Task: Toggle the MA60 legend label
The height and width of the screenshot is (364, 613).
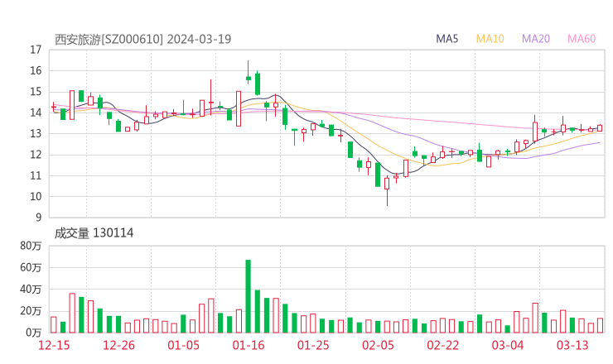Action: coord(582,39)
